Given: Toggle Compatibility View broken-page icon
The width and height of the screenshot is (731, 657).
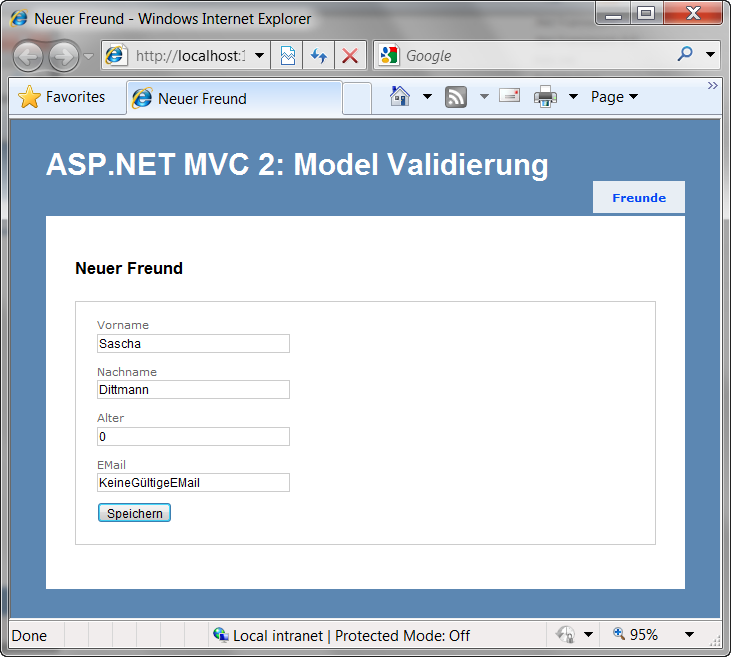Looking at the screenshot, I should tap(287, 56).
